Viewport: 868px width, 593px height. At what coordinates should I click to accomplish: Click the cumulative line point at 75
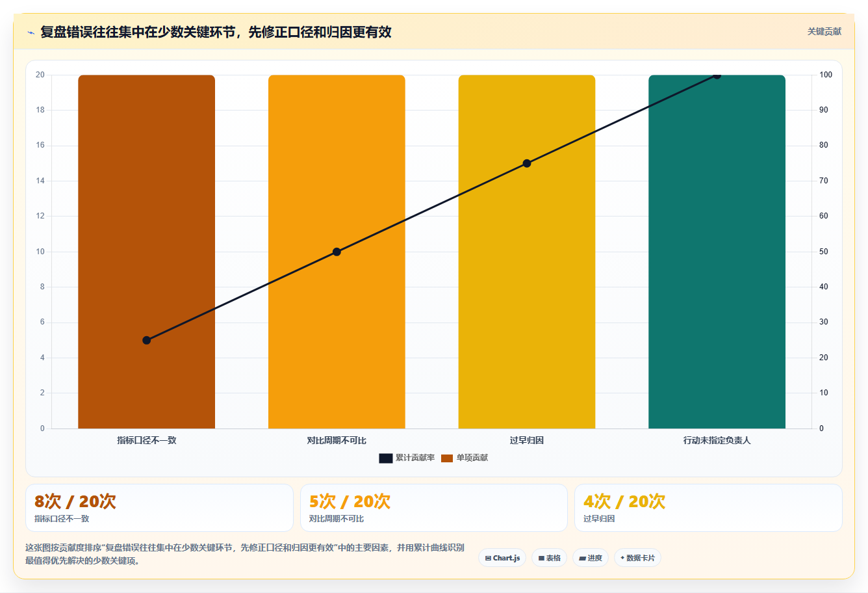(527, 163)
